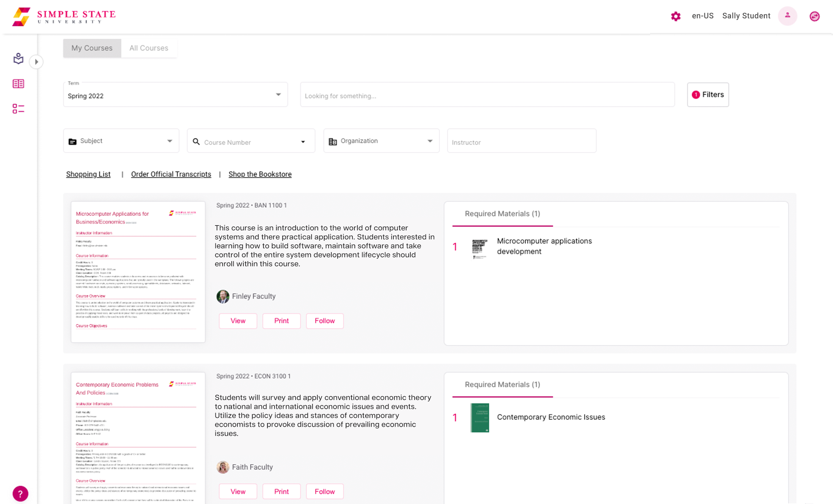Open the open-book catalog icon in the sidebar
Screen dimensions: 833x504
coord(18,84)
